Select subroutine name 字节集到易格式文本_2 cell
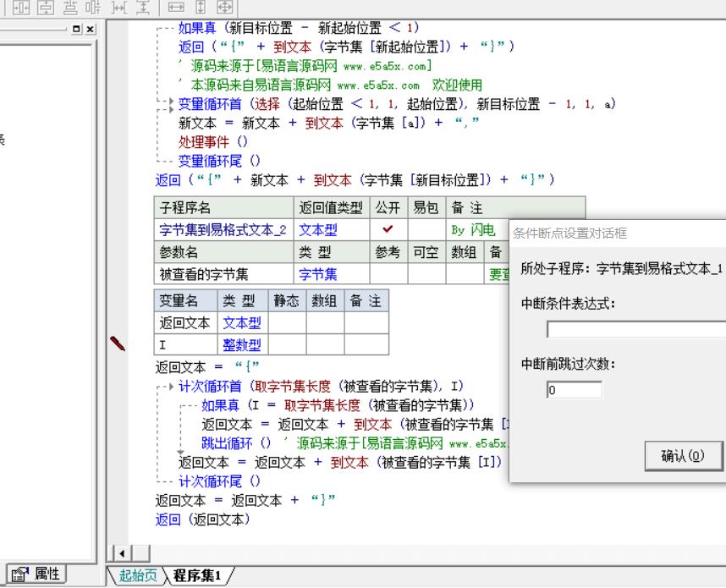The width and height of the screenshot is (726, 588). [223, 229]
